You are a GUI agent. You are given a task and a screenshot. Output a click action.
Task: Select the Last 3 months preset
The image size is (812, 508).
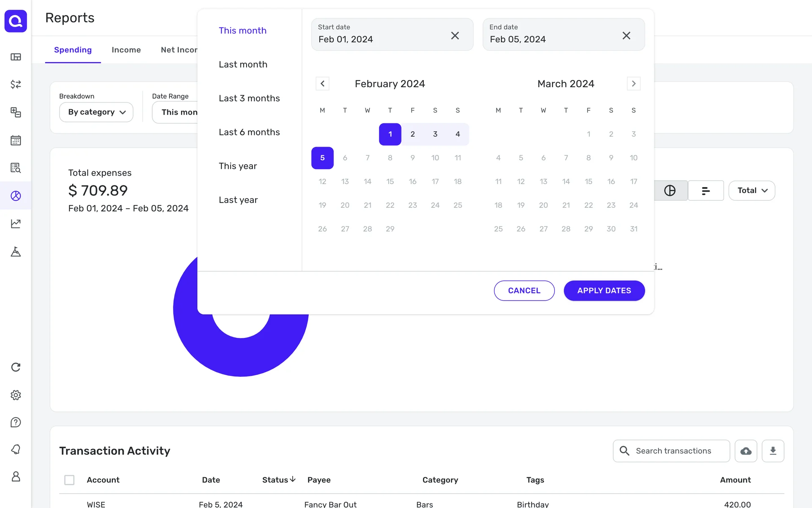click(x=249, y=98)
